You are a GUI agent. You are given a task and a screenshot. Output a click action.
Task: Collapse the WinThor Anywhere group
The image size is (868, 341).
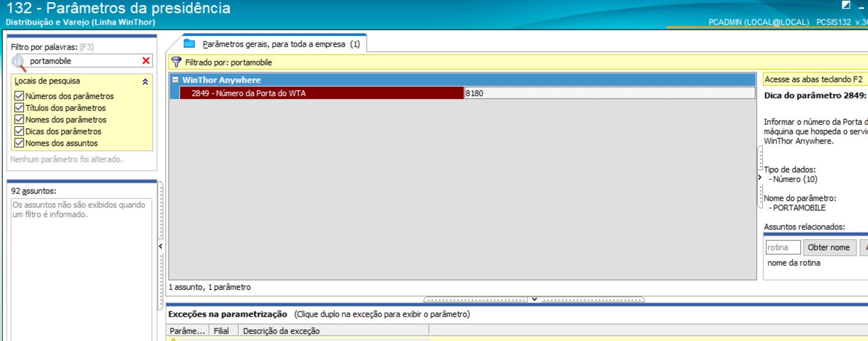click(175, 80)
